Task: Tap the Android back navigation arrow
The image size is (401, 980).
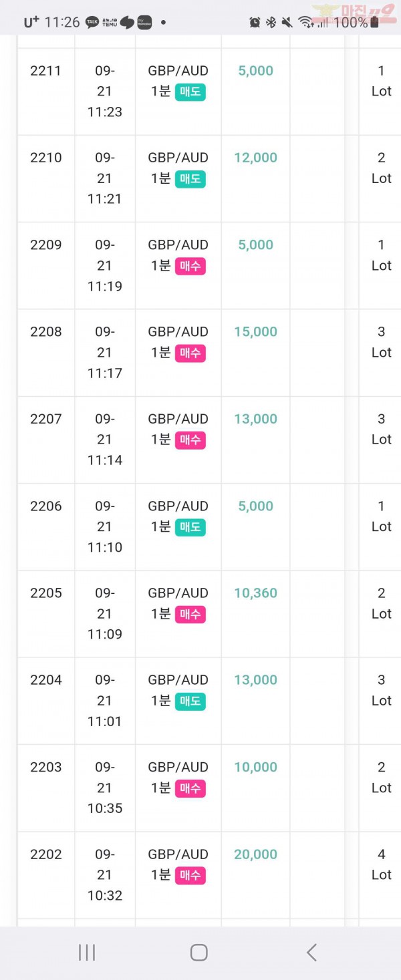Action: [311, 952]
